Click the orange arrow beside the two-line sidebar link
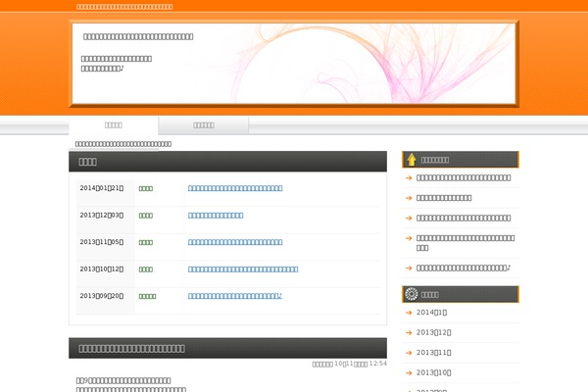Screen dimensions: 588x392 coord(409,238)
